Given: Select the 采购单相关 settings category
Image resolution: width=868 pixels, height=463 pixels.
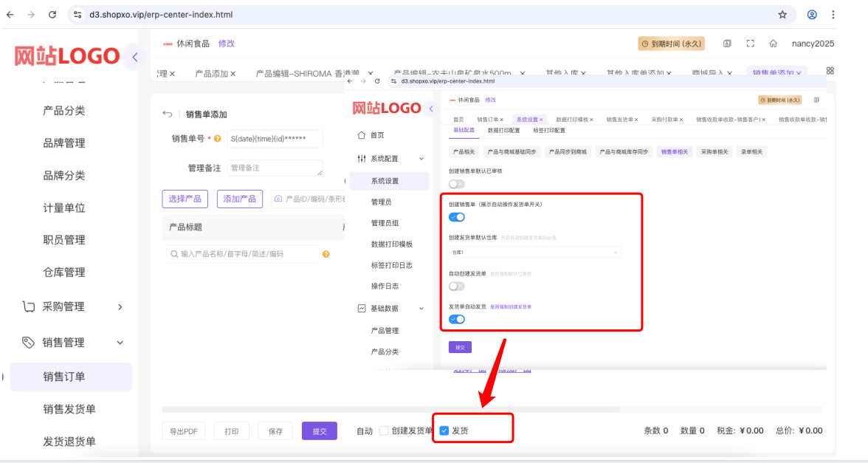Looking at the screenshot, I should point(714,152).
